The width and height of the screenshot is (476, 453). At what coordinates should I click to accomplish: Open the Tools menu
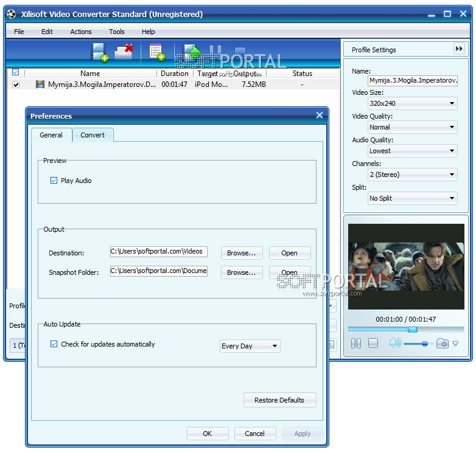117,32
